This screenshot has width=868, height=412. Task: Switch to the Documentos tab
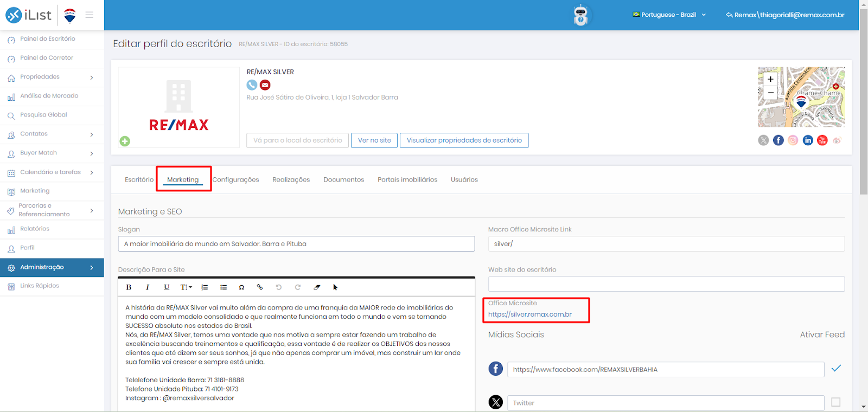tap(343, 179)
